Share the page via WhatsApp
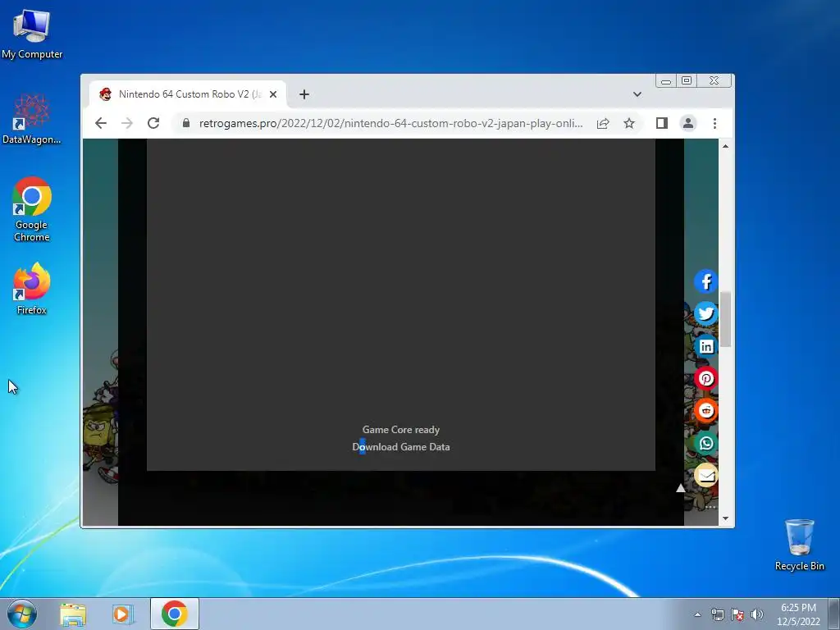This screenshot has height=630, width=840. point(705,443)
